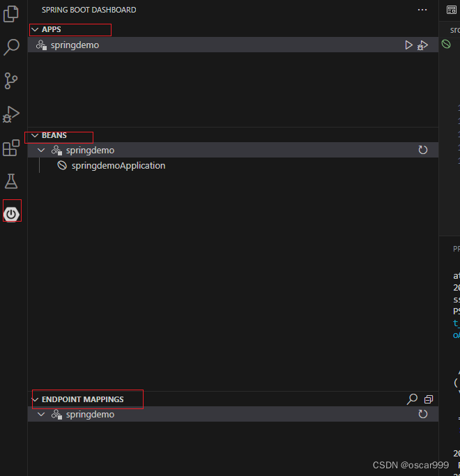Open the dashboard More Actions ellipsis

pos(422,10)
